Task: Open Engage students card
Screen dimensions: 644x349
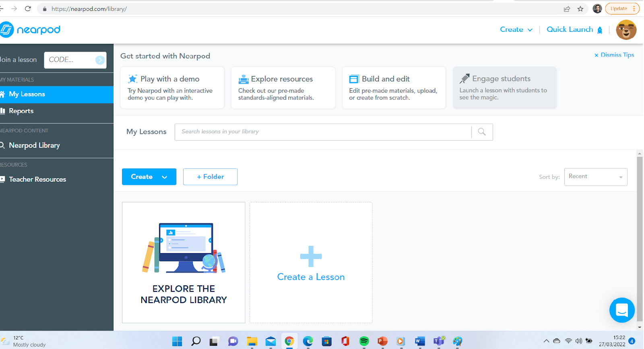Action: point(505,88)
